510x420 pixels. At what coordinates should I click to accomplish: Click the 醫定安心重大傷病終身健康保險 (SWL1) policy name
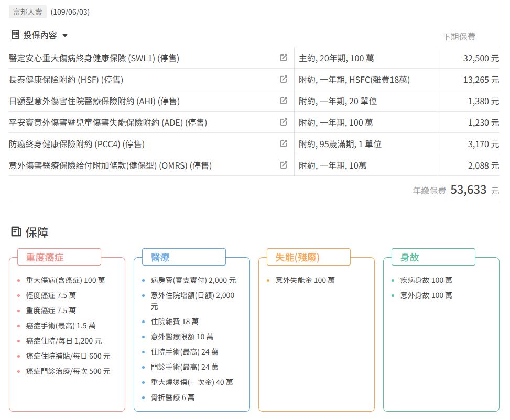click(x=94, y=58)
